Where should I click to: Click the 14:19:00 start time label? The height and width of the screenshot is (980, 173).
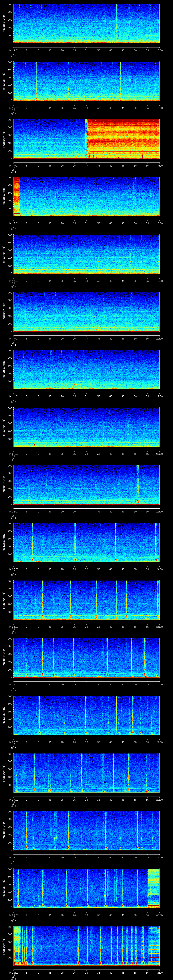14,339
